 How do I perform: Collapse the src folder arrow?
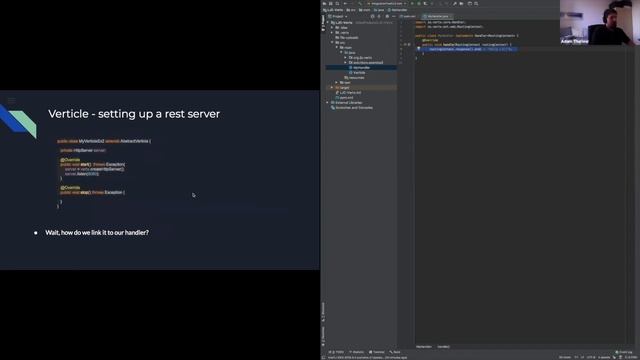click(332, 42)
